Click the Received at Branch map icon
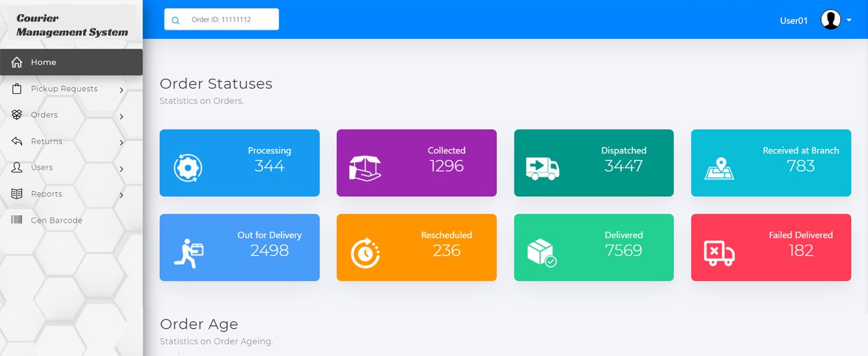Screen dimensions: 868x356 point(719,168)
